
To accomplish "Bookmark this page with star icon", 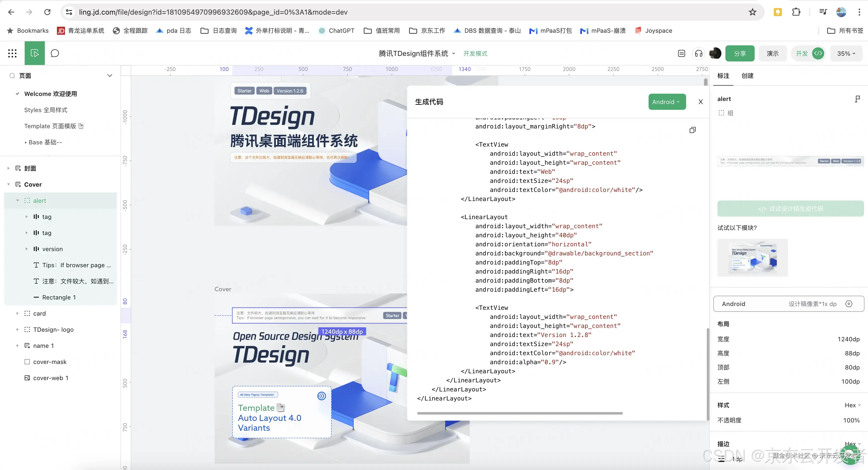I will click(x=752, y=12).
